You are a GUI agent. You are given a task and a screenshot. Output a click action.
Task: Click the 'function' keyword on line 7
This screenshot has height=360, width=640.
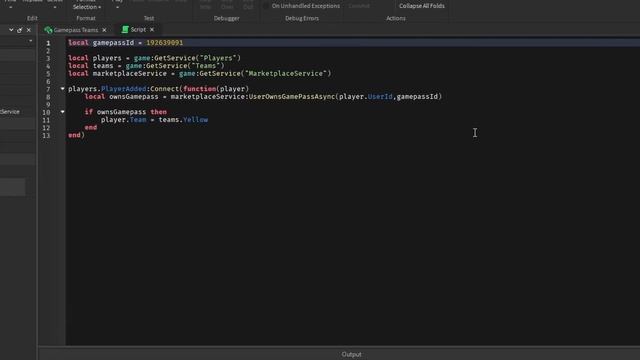(x=200, y=89)
